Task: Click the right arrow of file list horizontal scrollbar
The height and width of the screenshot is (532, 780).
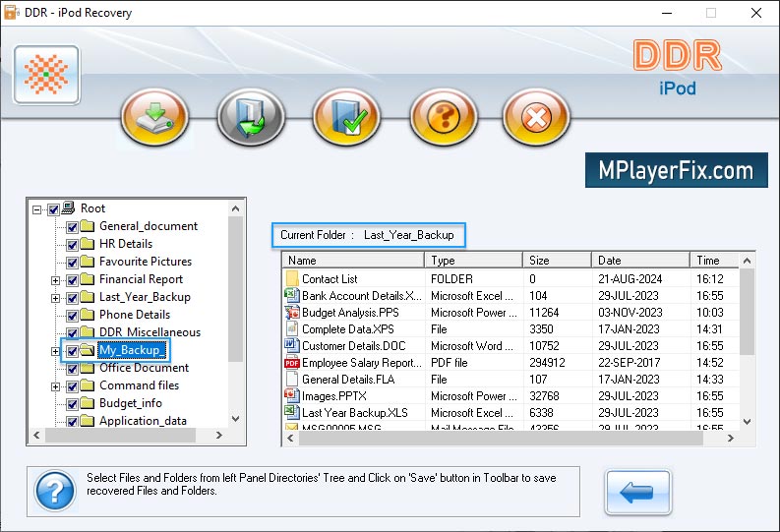Action: tap(730, 438)
